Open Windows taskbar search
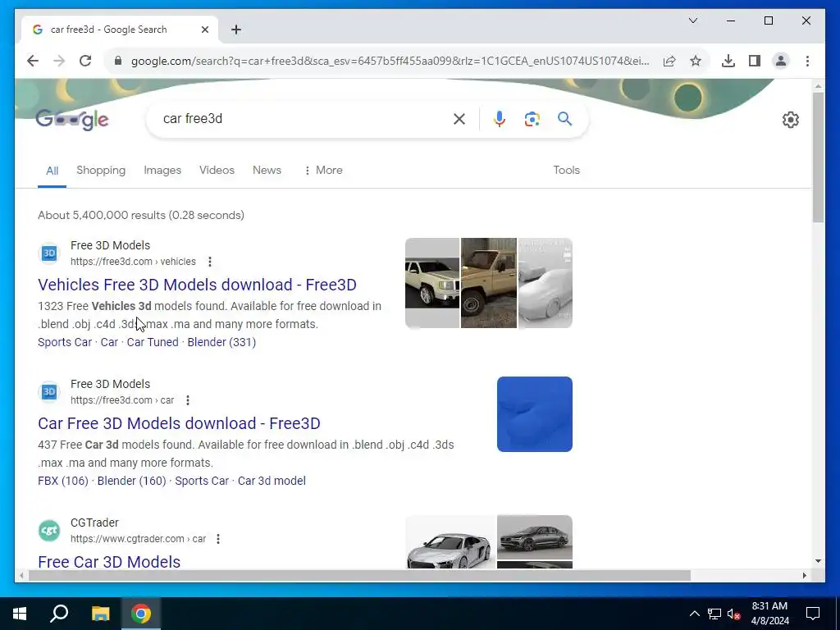 (59, 614)
